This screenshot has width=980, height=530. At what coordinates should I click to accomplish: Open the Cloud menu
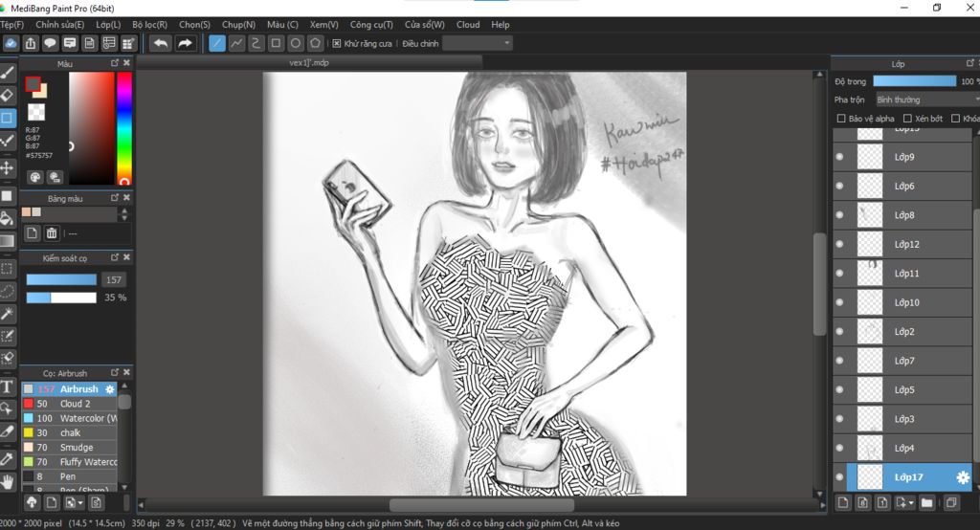pos(468,24)
